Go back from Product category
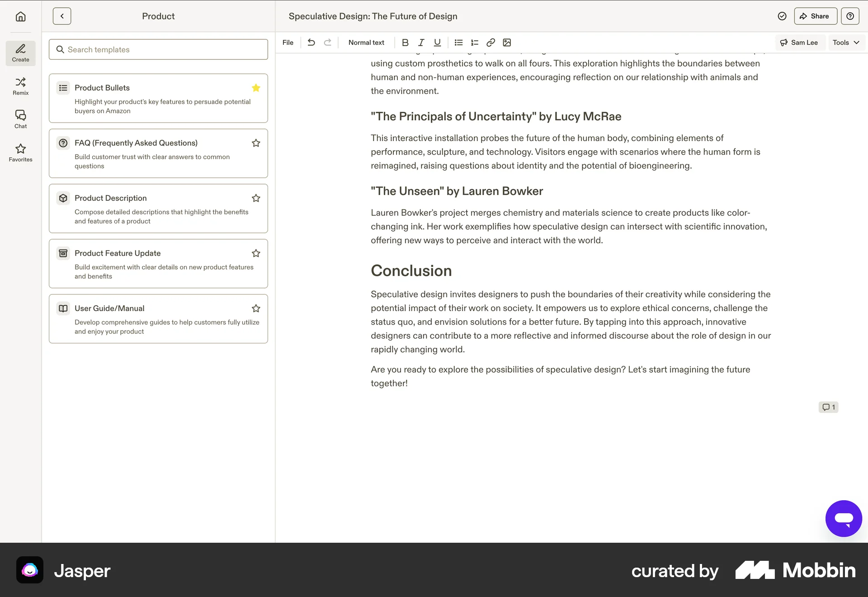The height and width of the screenshot is (597, 868). tap(62, 16)
